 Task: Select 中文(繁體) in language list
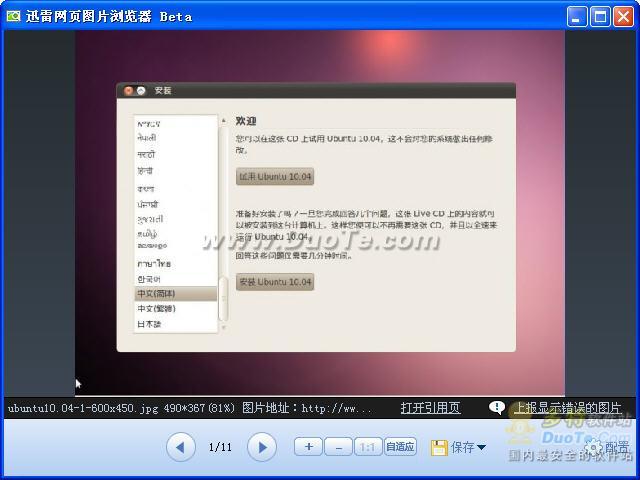176,309
